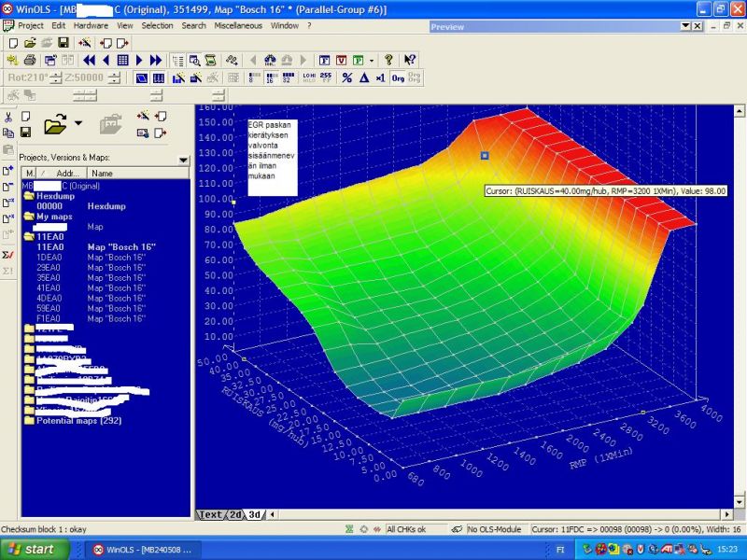The width and height of the screenshot is (747, 560).
Task: Open the Projects, Versions & Maps dropdown
Action: click(183, 160)
